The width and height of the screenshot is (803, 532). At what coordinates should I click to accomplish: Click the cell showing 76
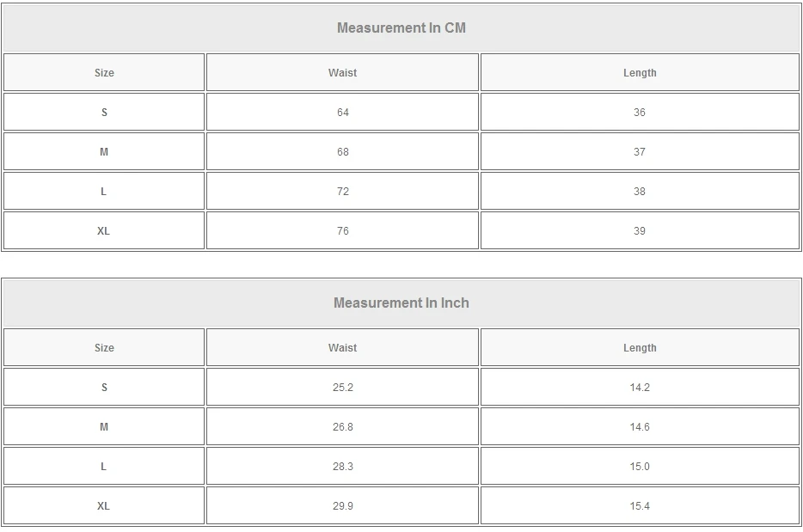(342, 231)
